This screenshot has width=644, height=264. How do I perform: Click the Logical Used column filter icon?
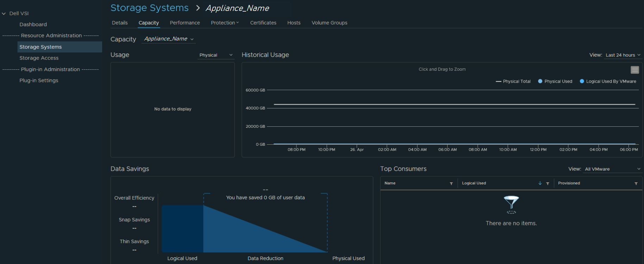click(x=548, y=183)
